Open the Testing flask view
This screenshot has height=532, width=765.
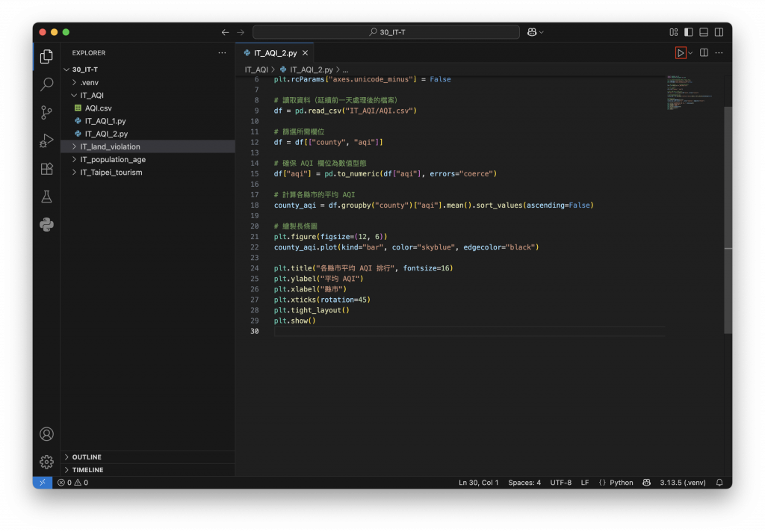click(46, 197)
